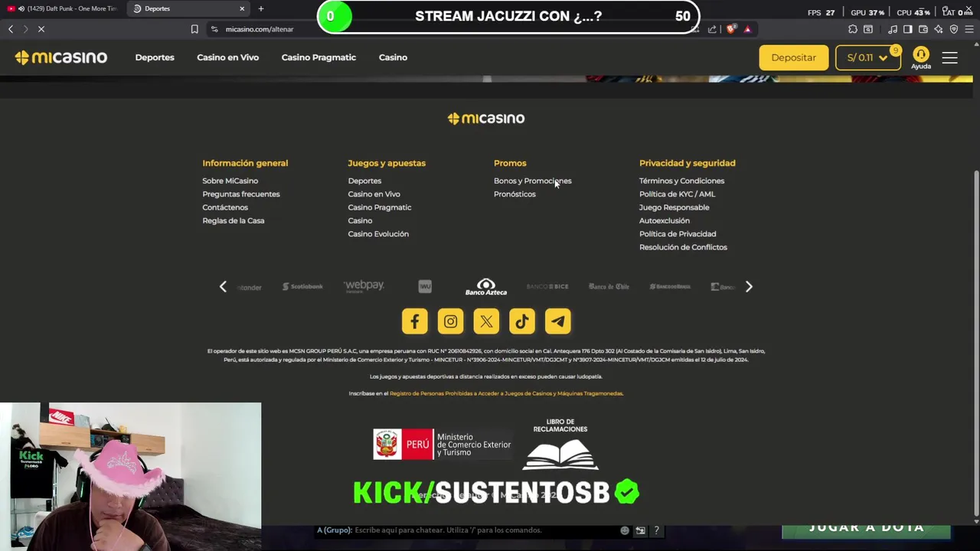
Task: Open the hamburger menu on MiCasino header
Action: (x=950, y=57)
